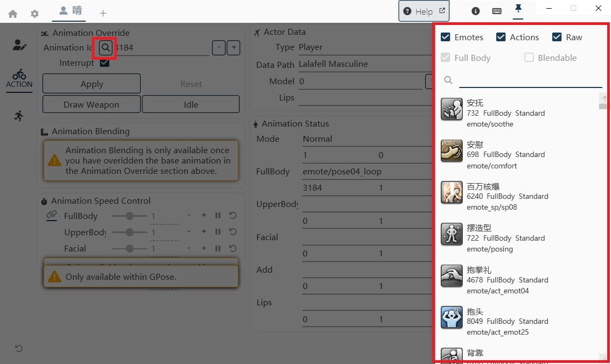This screenshot has height=364, width=611.
Task: Click the Model value field
Action: (x=360, y=81)
